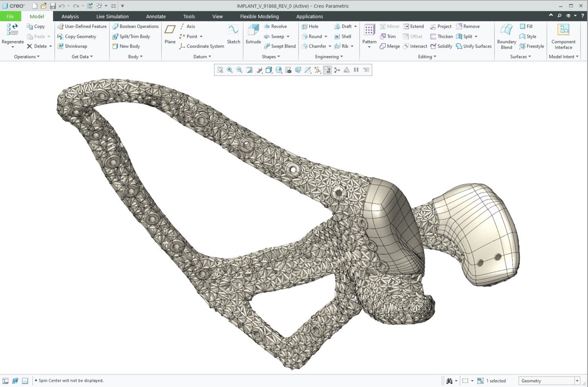The width and height of the screenshot is (588, 387).
Task: Open the Component Interface tool
Action: click(x=563, y=36)
